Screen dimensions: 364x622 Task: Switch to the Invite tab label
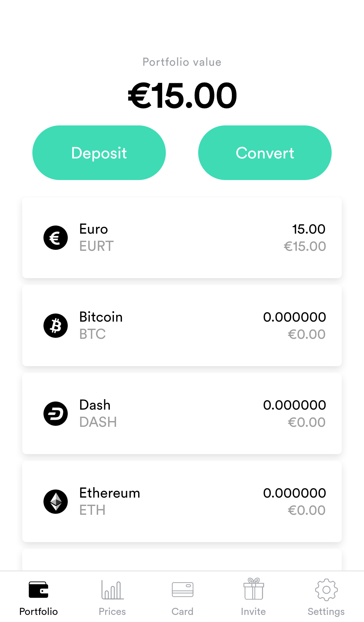pos(253,612)
